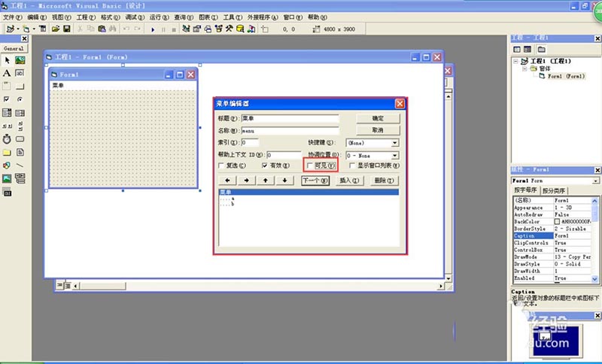Viewport: 602px width, 364px height.
Task: Open the 调试(D) menu
Action: (x=135, y=17)
